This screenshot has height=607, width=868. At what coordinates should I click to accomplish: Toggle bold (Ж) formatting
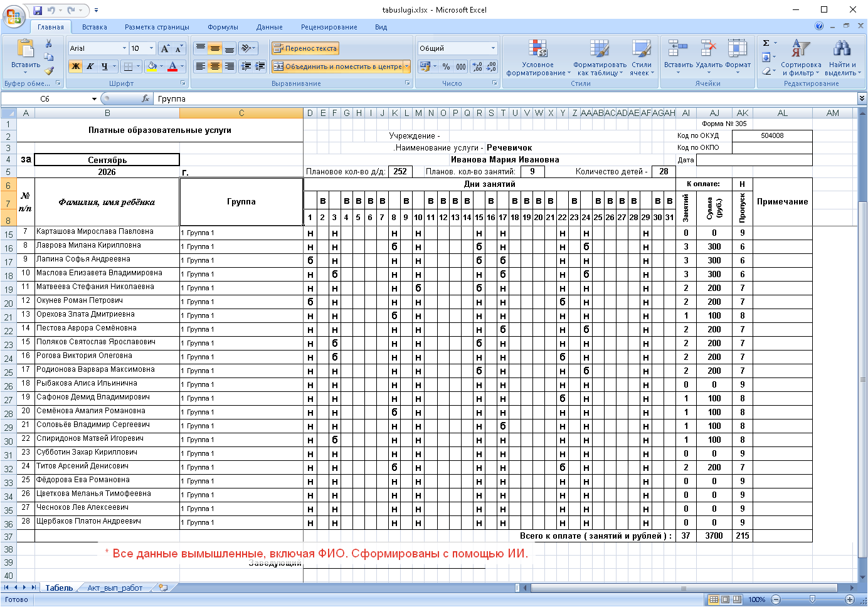point(76,66)
